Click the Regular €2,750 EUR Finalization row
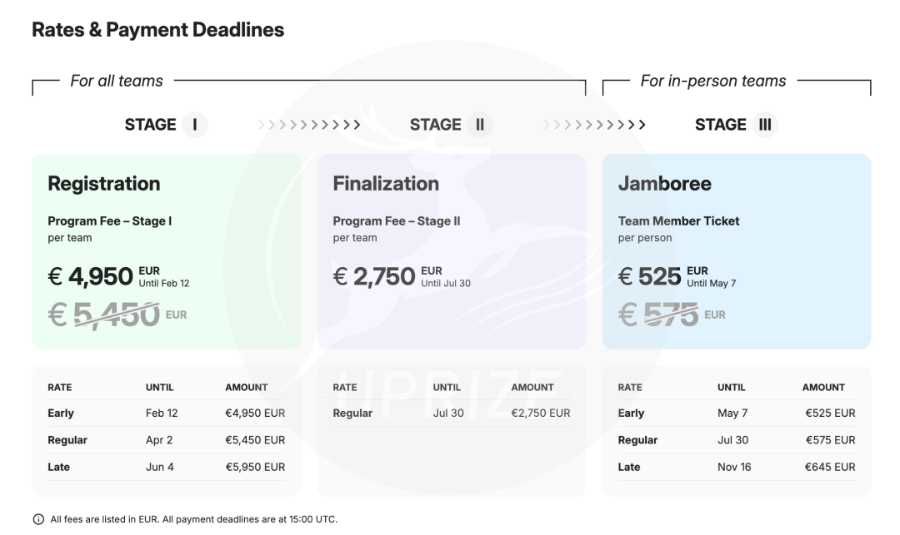Image resolution: width=900 pixels, height=535 pixels. (x=451, y=413)
